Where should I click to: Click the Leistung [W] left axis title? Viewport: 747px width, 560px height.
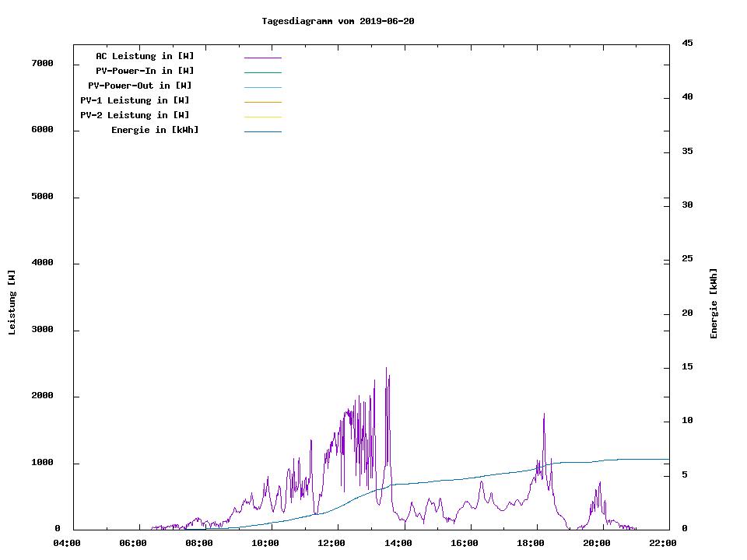click(12, 302)
